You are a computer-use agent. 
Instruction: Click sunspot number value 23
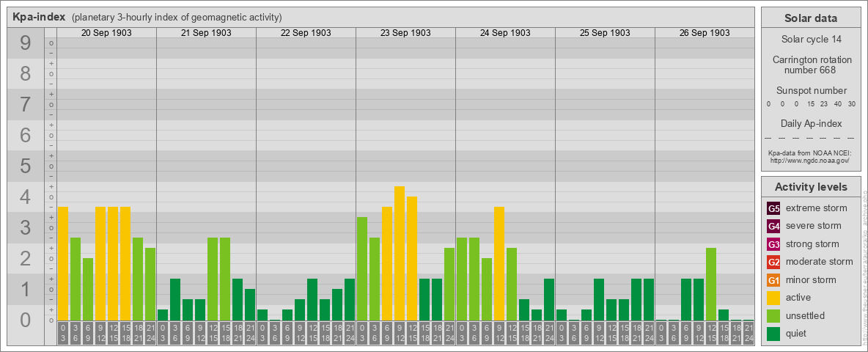click(x=824, y=103)
